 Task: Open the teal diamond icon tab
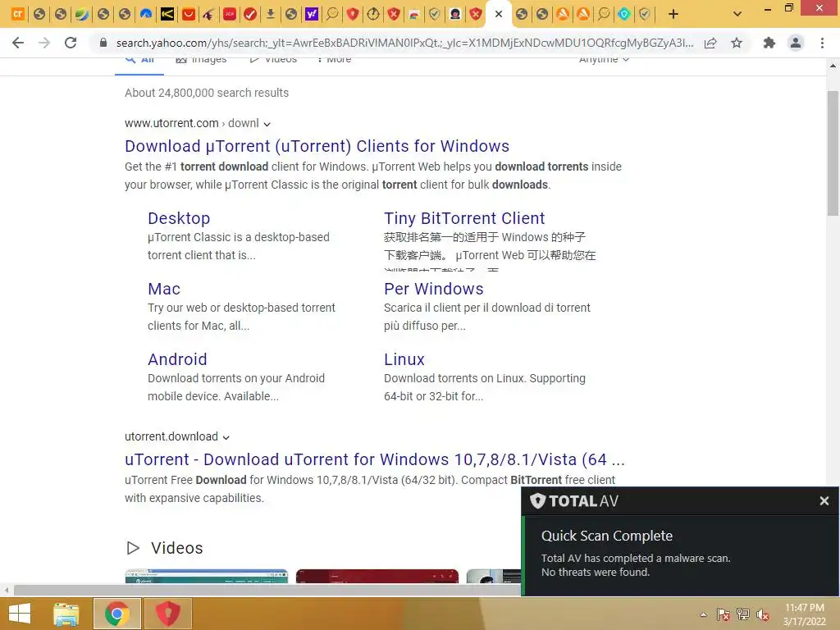point(624,14)
